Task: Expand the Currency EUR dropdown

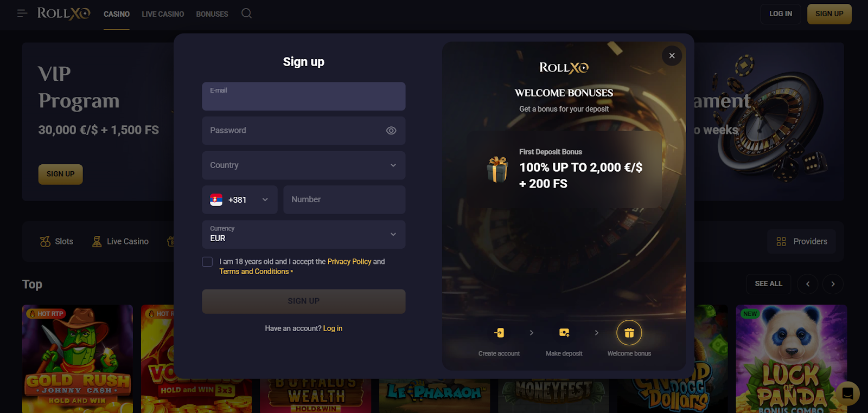Action: click(x=304, y=234)
